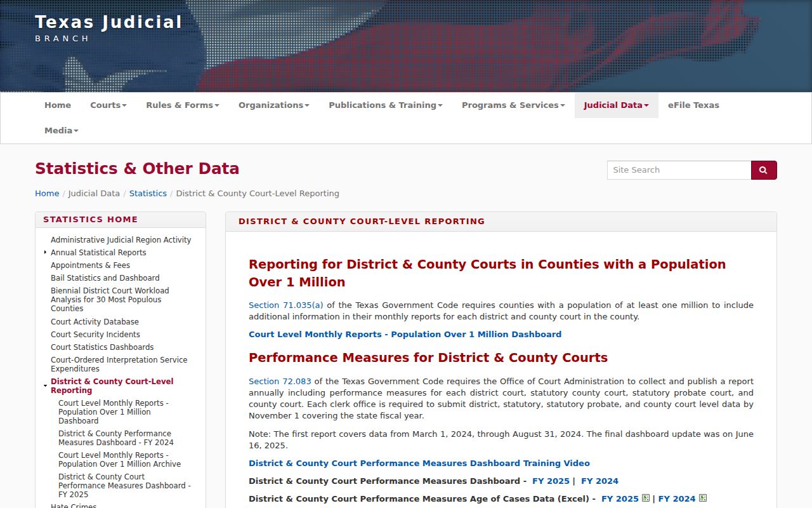The height and width of the screenshot is (508, 812).
Task: Select Court Activity Database in sidebar
Action: [95, 322]
